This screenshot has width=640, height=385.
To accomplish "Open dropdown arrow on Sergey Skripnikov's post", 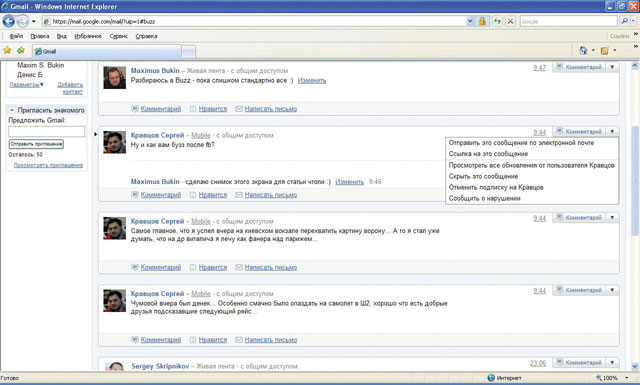I will 612,362.
